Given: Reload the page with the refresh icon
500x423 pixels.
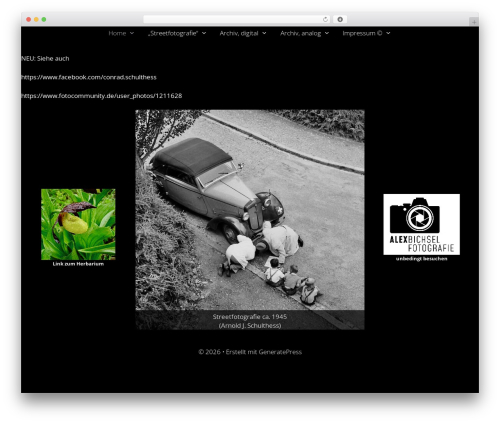Looking at the screenshot, I should [x=325, y=19].
